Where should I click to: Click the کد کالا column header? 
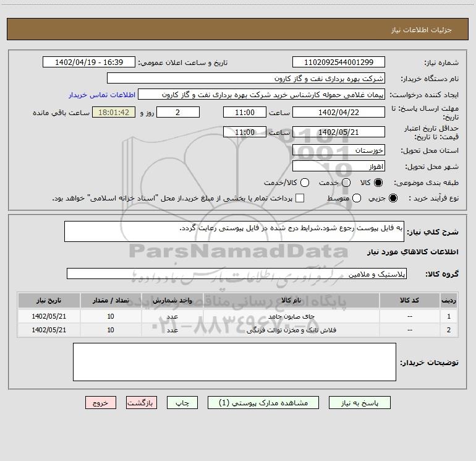pyautogui.click(x=409, y=301)
